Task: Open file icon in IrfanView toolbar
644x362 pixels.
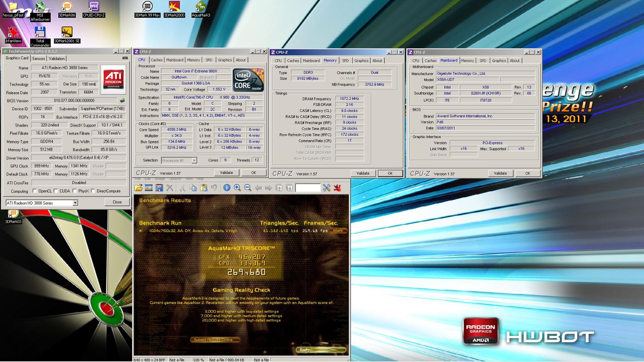Action: click(138, 188)
